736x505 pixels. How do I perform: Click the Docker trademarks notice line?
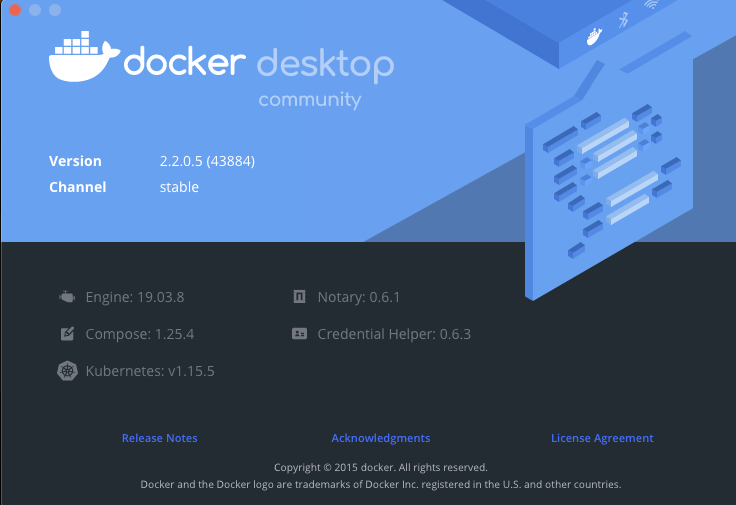[x=381, y=484]
